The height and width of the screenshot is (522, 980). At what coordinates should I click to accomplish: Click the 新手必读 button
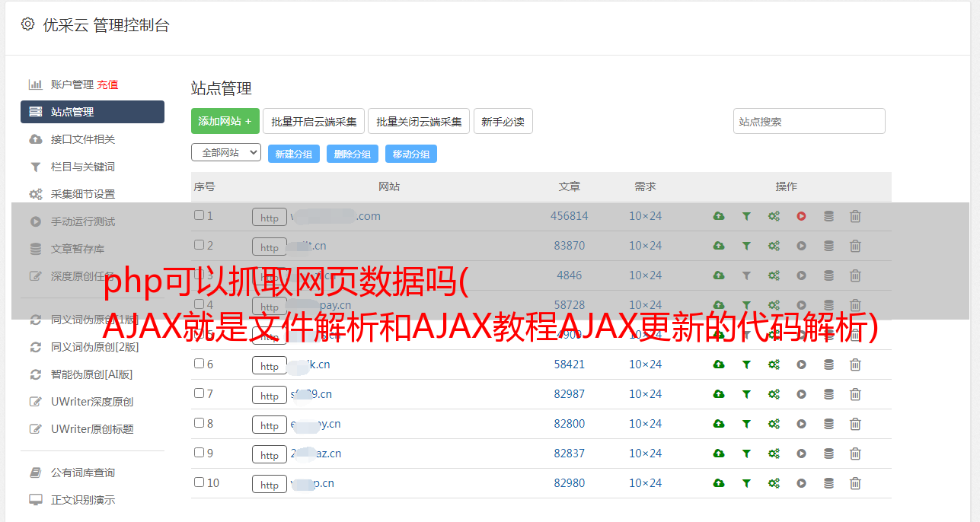(503, 121)
